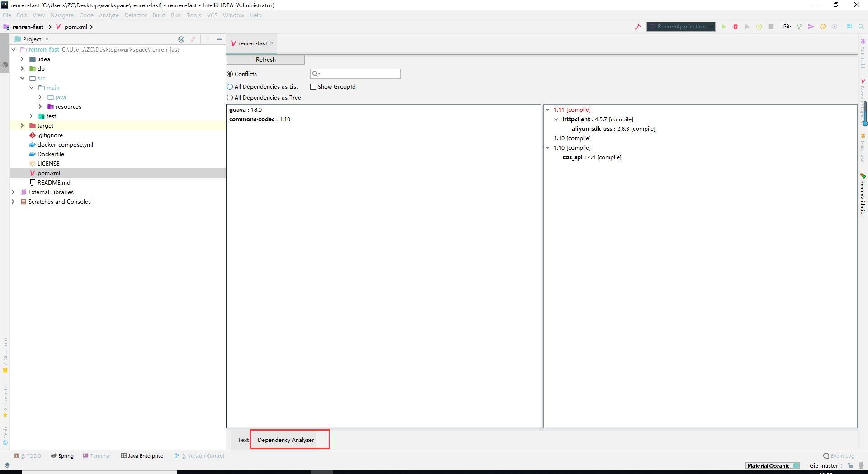Click the Git update project branch icon
Image resolution: width=868 pixels, height=474 pixels.
tap(799, 27)
